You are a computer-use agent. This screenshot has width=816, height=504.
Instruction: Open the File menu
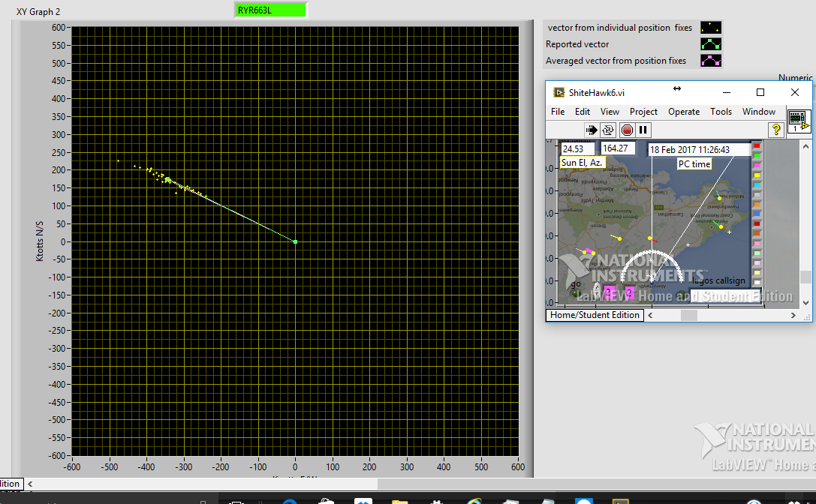pos(558,112)
